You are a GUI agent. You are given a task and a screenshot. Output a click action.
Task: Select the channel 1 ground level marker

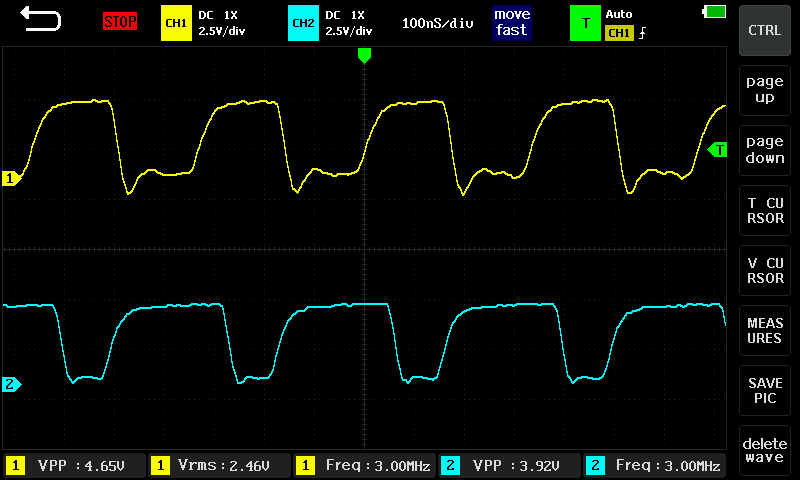[x=11, y=178]
